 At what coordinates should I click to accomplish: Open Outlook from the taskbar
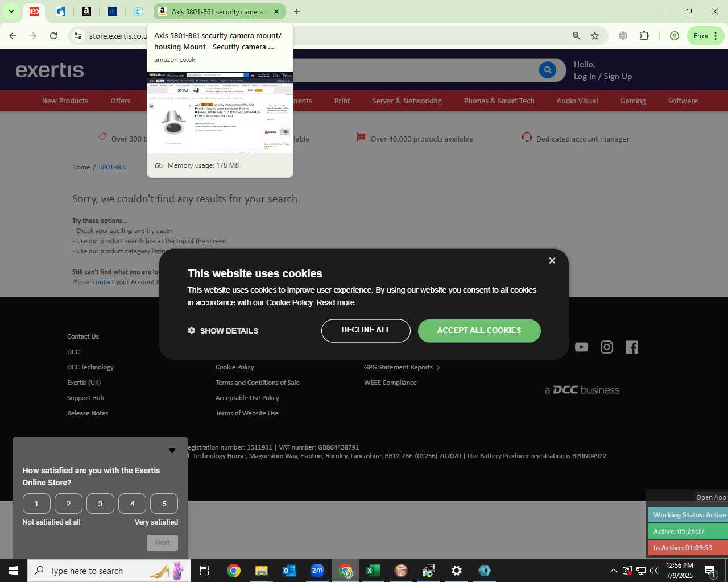289,571
